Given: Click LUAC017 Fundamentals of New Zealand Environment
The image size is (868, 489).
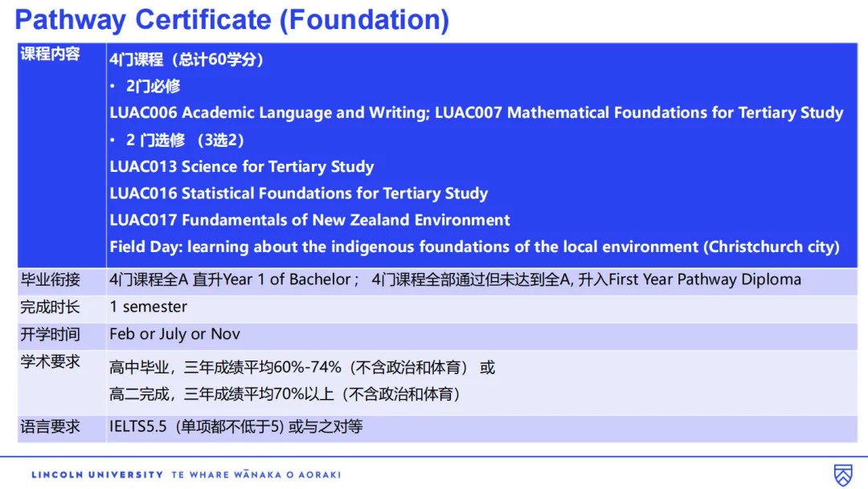Looking at the screenshot, I should coord(309,220).
